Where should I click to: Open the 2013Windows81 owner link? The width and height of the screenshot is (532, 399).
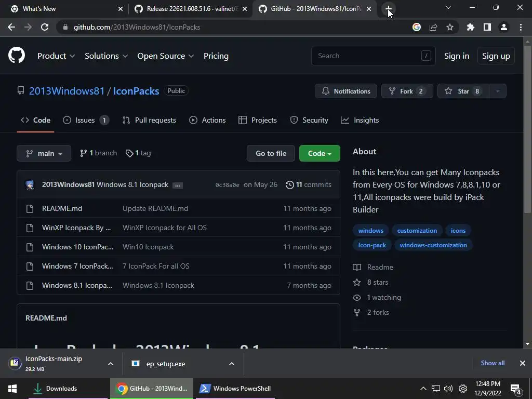(66, 91)
